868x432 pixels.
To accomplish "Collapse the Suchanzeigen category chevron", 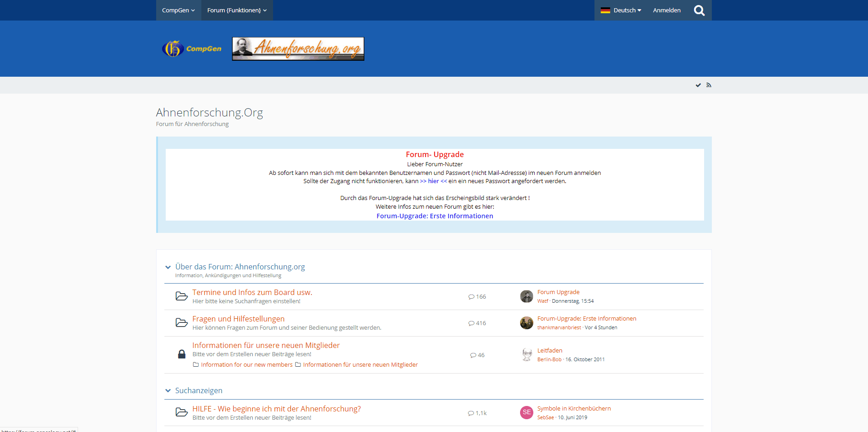I will [x=168, y=390].
